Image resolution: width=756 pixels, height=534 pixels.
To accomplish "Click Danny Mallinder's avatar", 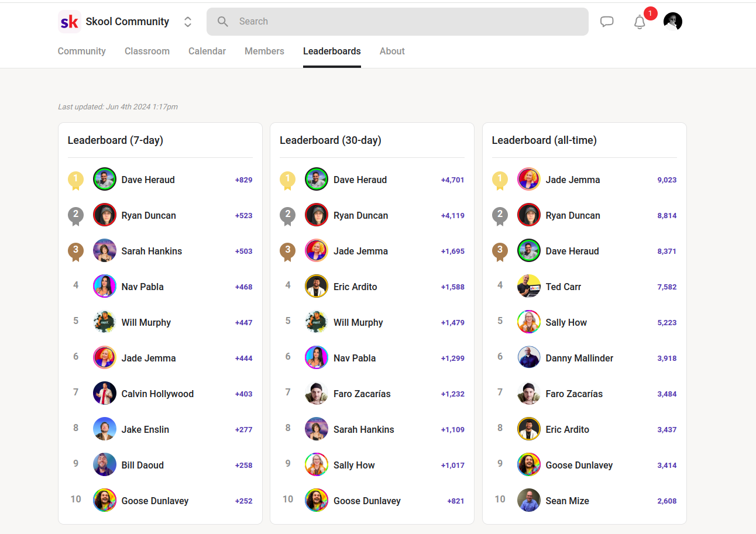I will coord(529,358).
